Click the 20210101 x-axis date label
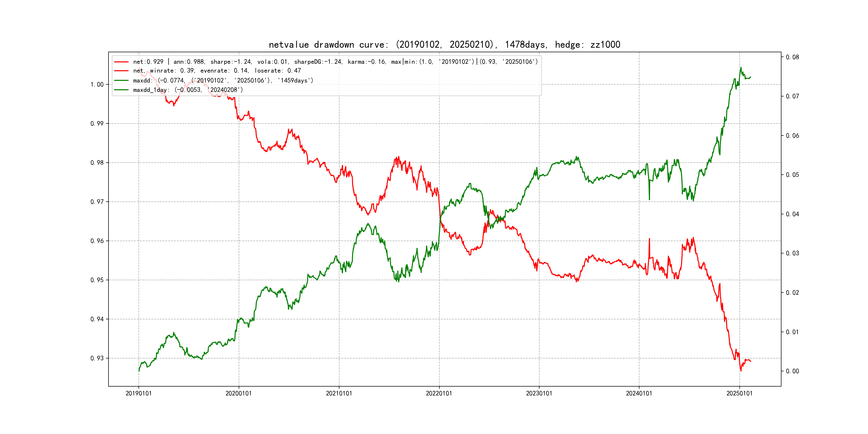 tap(339, 393)
